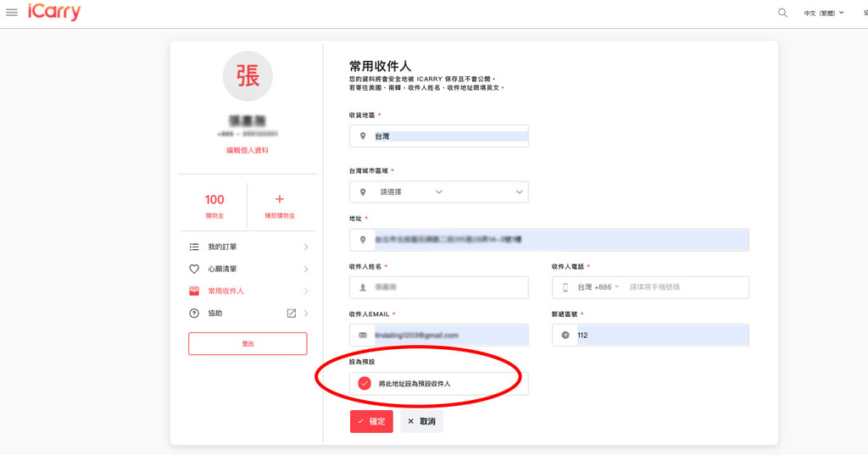This screenshot has width=868, height=455.
Task: Select 常用收件人 in the sidebar menu
Action: [x=226, y=291]
